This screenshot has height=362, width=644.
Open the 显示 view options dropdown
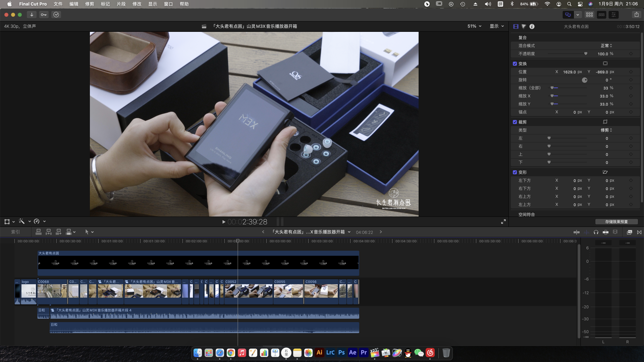[x=497, y=26]
